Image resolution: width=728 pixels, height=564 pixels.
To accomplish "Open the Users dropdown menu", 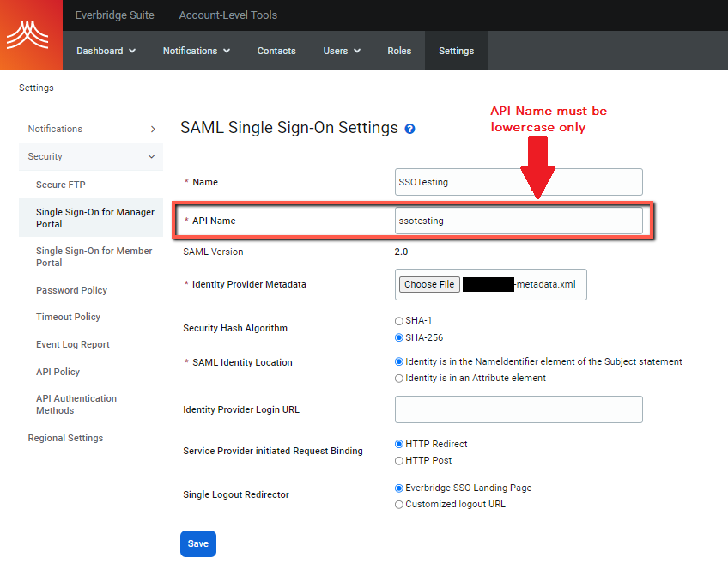I will [341, 51].
